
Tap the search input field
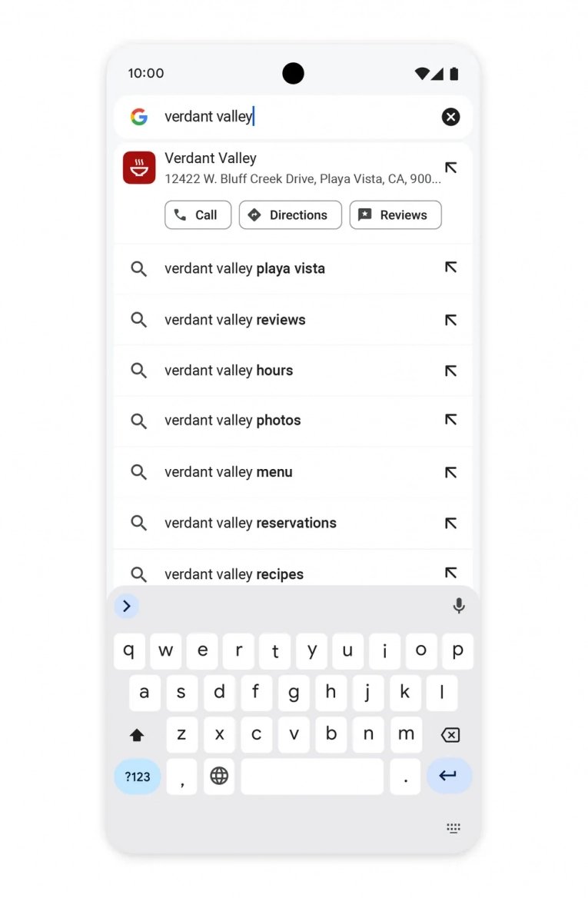[292, 116]
